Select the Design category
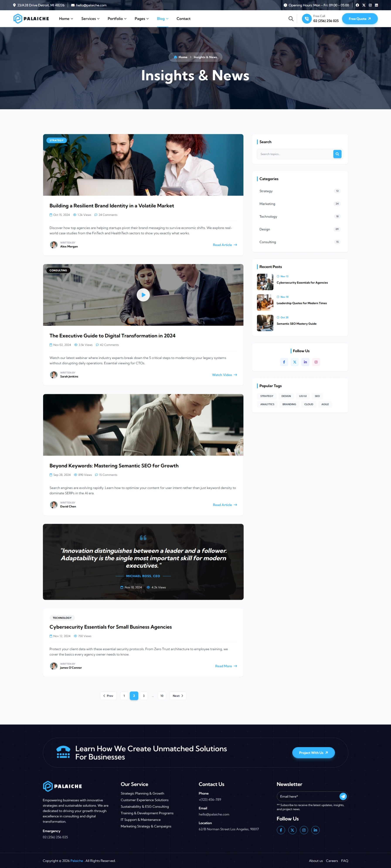The width and height of the screenshot is (391, 868). point(300,229)
